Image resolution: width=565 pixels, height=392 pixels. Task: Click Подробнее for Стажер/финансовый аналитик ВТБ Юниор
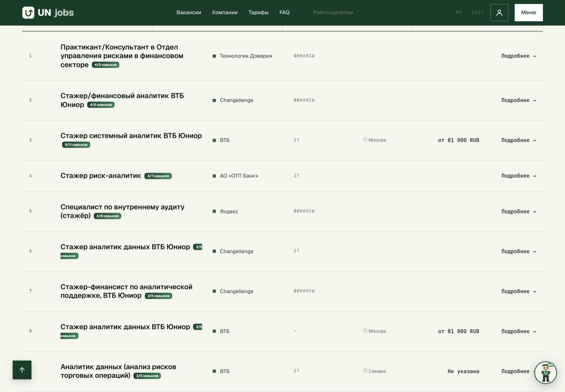pos(519,100)
